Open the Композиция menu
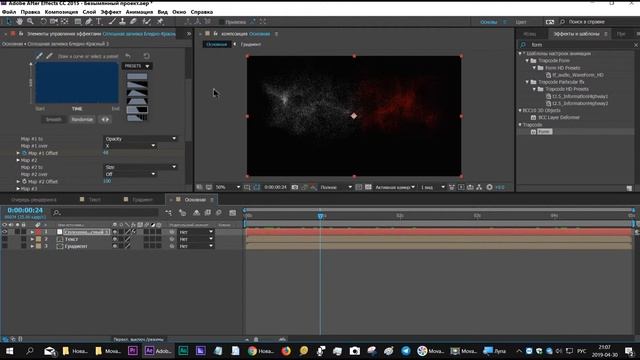 coord(61,12)
